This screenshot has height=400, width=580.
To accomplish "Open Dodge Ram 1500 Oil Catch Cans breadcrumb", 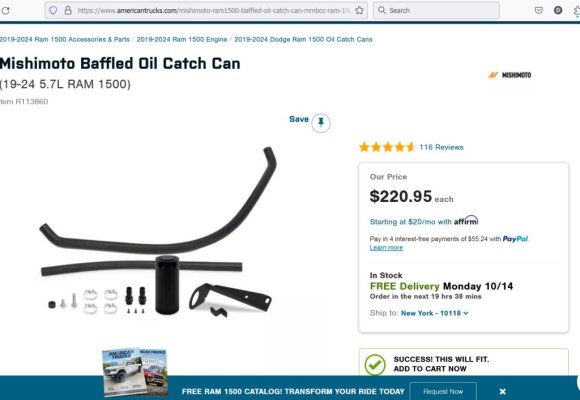I will 303,39.
